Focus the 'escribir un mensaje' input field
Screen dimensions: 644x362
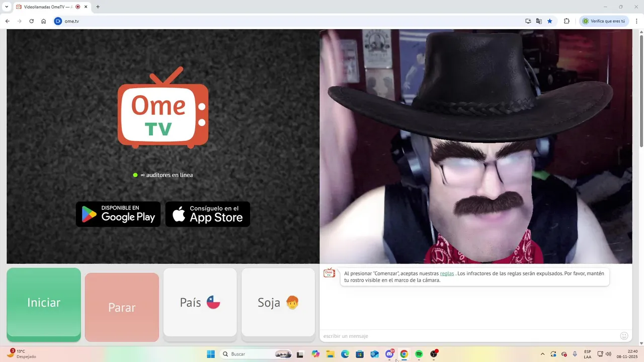(x=468, y=336)
